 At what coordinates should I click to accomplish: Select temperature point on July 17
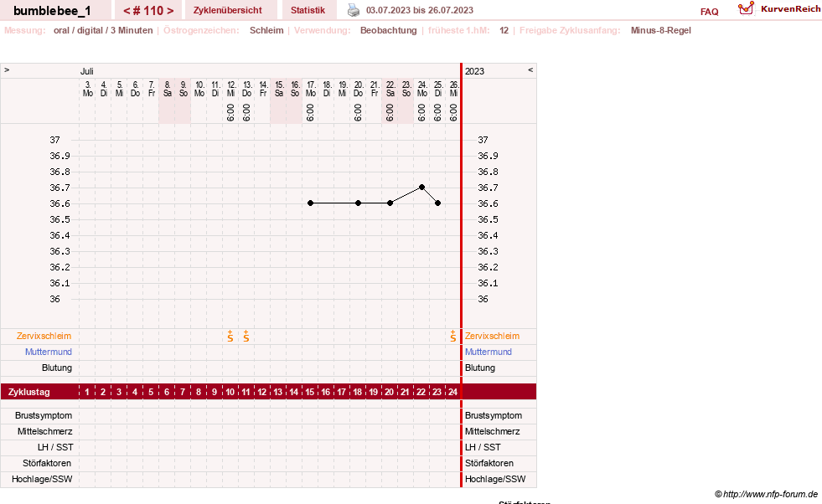tap(310, 203)
